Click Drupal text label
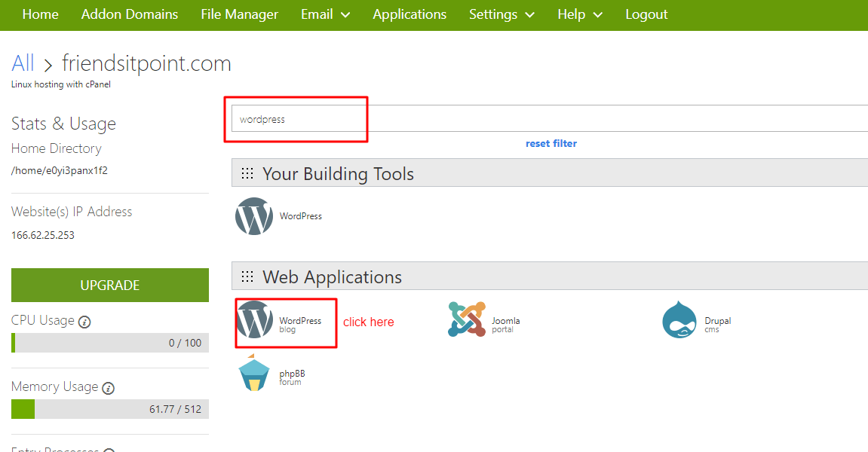 (718, 321)
